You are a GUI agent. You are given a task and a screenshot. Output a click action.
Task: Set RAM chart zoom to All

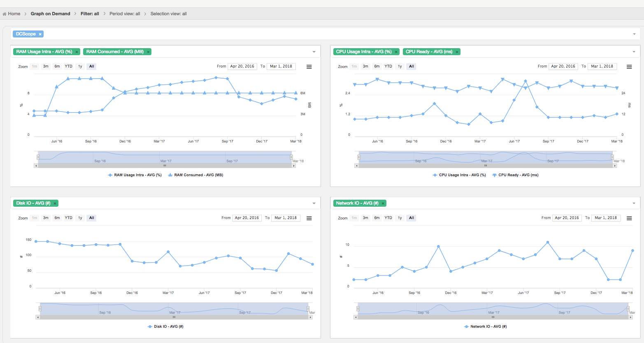[x=91, y=66]
